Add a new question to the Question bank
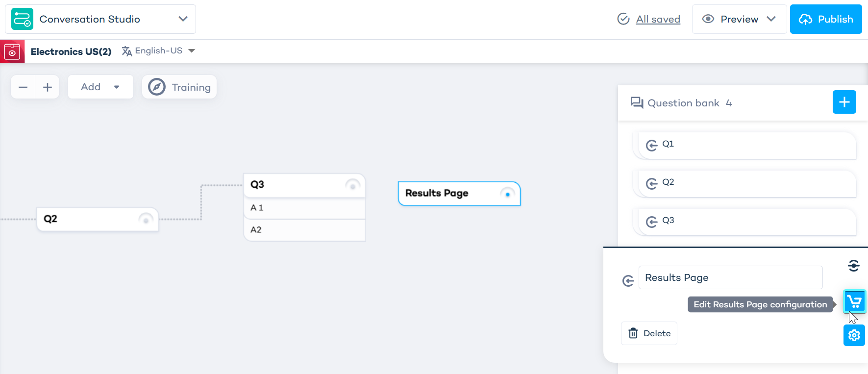The width and height of the screenshot is (868, 374). click(x=844, y=102)
